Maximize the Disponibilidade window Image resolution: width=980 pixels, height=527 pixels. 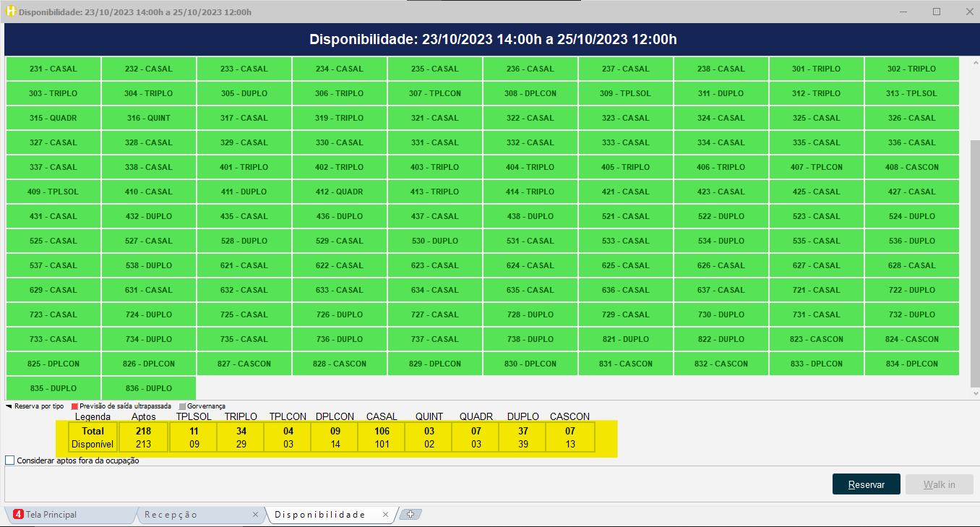click(937, 12)
